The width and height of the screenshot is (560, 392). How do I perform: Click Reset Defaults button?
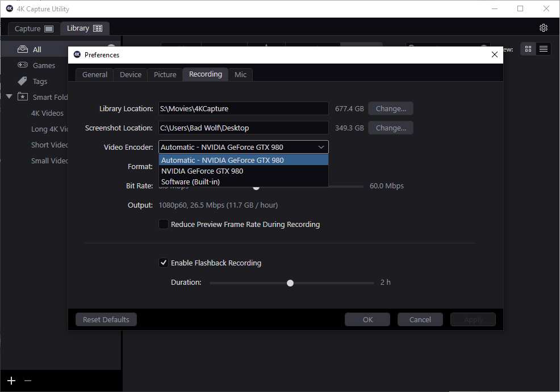(x=106, y=319)
